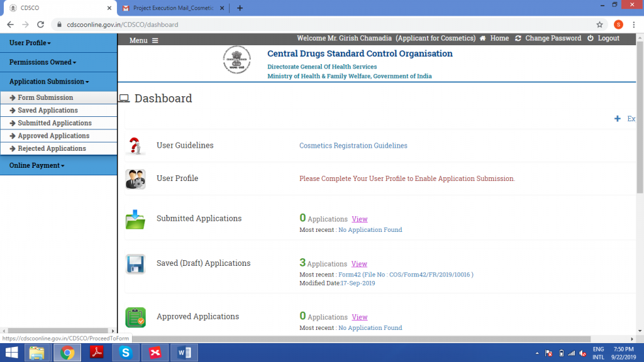
Task: Open Chrome profile avatar S
Action: point(618,25)
